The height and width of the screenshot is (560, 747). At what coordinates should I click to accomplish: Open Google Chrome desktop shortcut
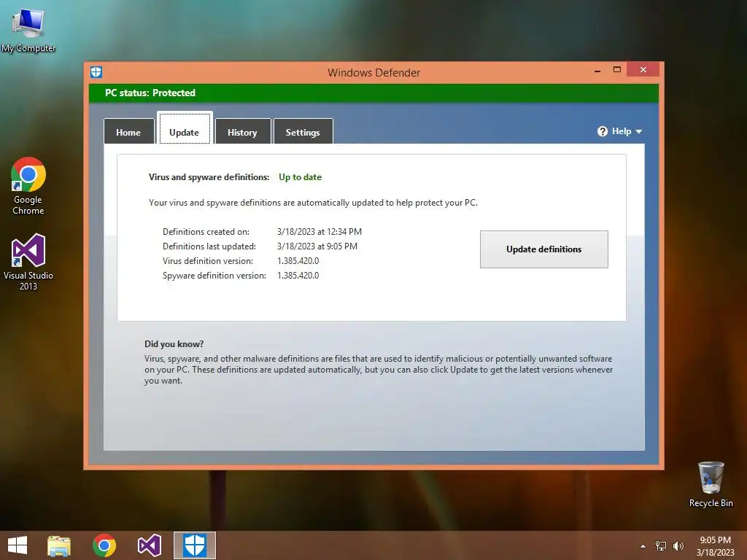(x=28, y=186)
